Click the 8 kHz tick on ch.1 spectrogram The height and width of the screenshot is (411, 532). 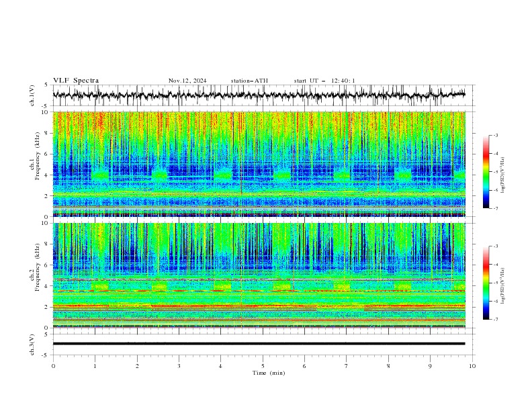pos(46,133)
